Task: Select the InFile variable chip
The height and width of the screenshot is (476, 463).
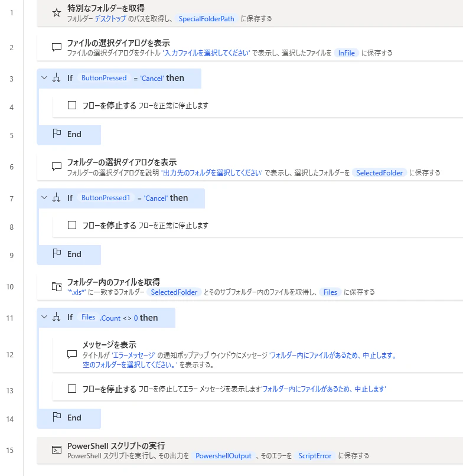Action: click(347, 53)
